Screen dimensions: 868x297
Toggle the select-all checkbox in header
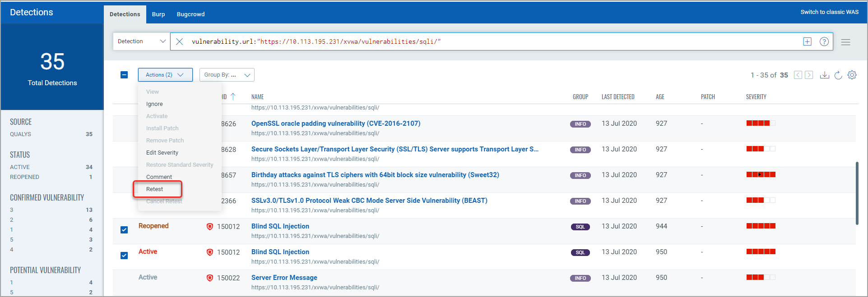(124, 75)
